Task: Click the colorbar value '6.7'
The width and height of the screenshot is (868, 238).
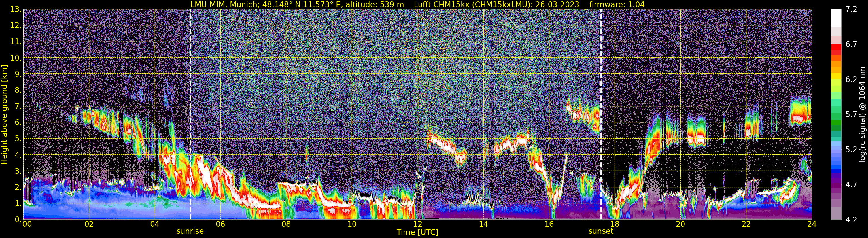Action: 851,44
